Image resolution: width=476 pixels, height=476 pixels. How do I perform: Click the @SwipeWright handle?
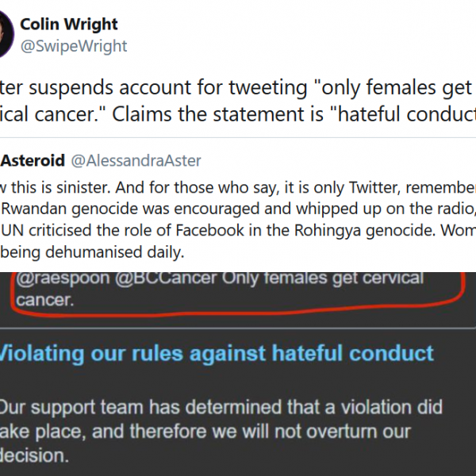click(x=74, y=47)
